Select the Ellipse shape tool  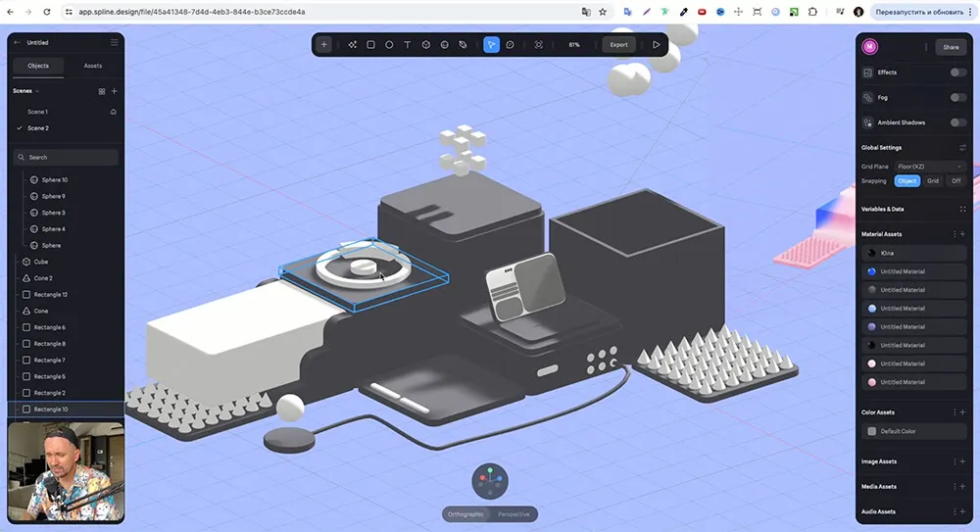(x=389, y=45)
